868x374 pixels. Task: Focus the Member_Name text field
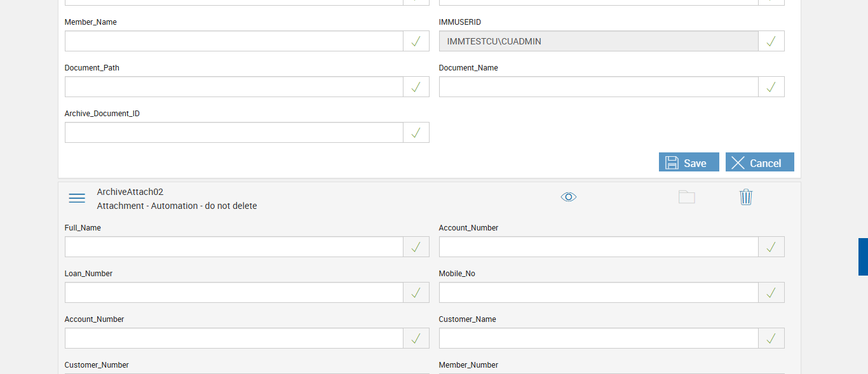[x=234, y=41]
